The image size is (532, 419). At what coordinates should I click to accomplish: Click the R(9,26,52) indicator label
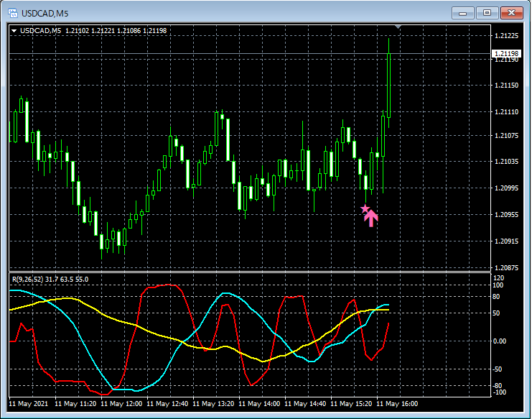click(x=50, y=280)
